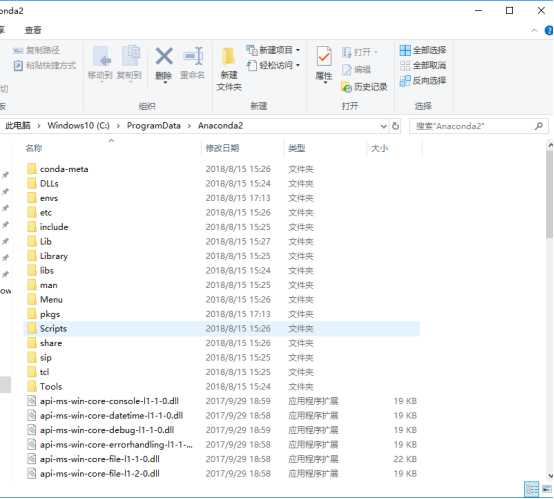Click the Edit (编辑) ribbon button
The height and width of the screenshot is (499, 554).
coord(356,70)
